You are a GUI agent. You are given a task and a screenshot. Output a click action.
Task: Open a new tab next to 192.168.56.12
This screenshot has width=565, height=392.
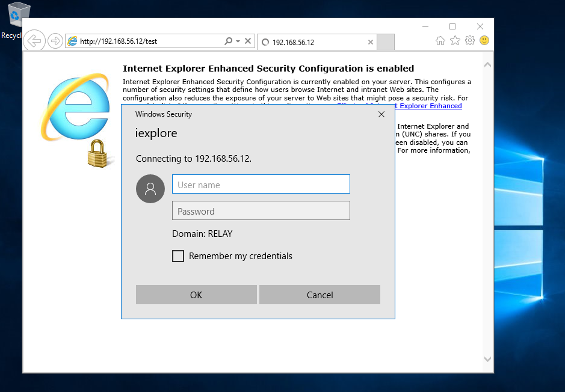386,42
